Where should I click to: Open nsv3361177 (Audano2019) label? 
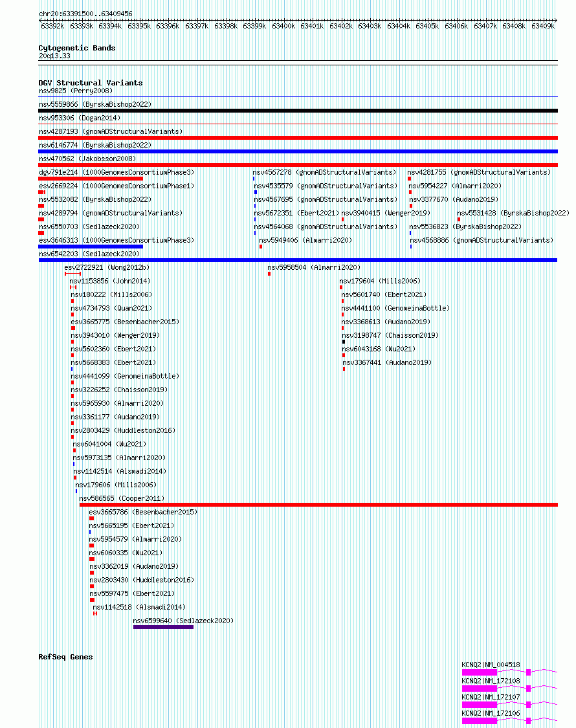point(115,417)
